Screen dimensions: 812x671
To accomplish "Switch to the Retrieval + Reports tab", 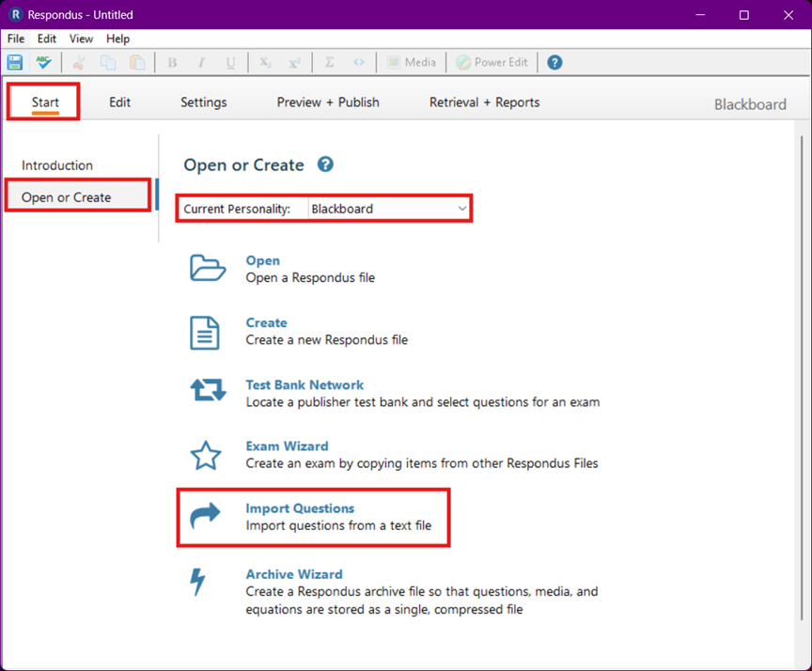I will tap(484, 102).
